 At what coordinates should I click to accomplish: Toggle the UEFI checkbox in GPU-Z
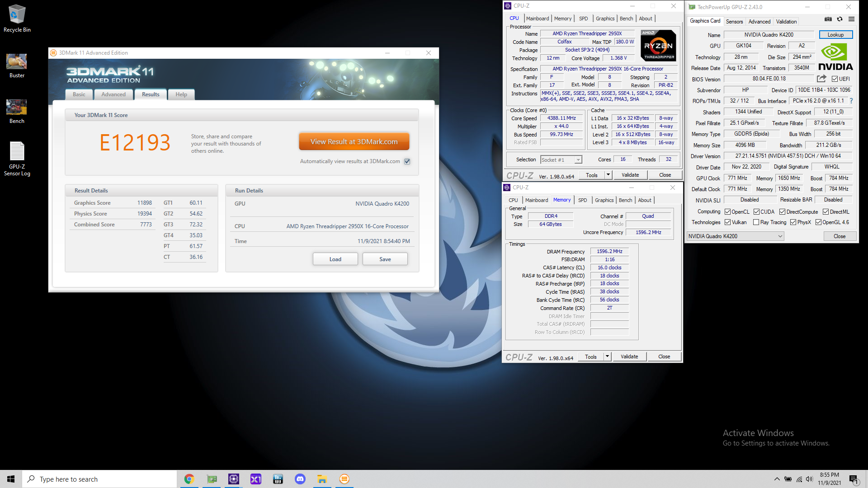pyautogui.click(x=835, y=79)
